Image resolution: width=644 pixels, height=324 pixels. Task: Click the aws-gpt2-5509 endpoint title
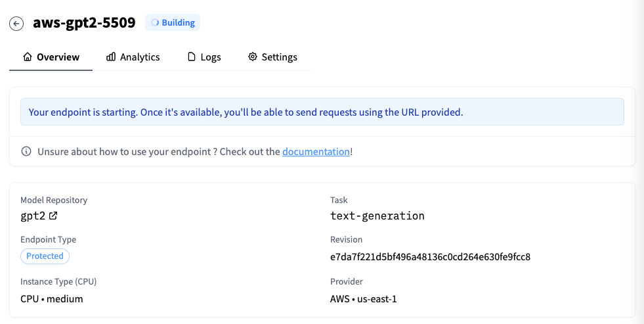tap(84, 23)
